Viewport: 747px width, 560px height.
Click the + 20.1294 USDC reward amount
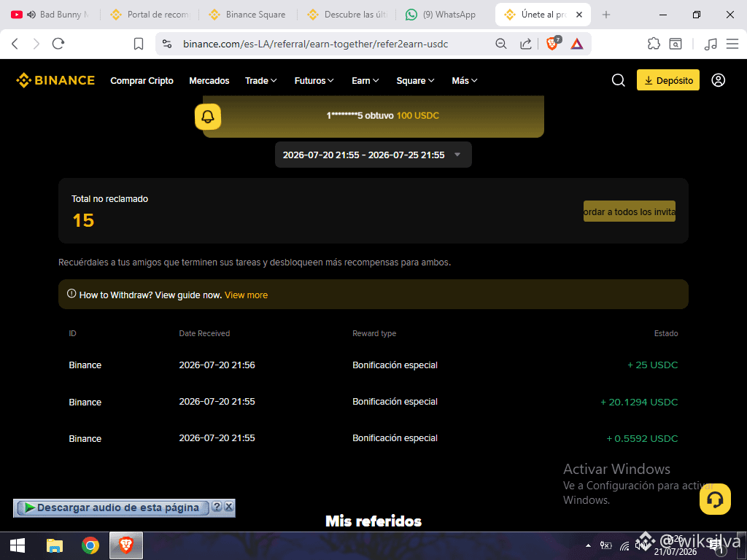click(x=639, y=402)
